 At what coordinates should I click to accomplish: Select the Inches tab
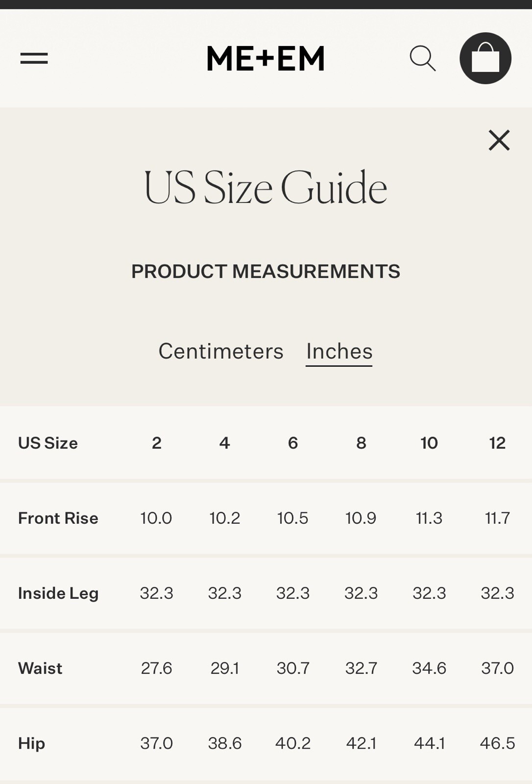pos(339,351)
